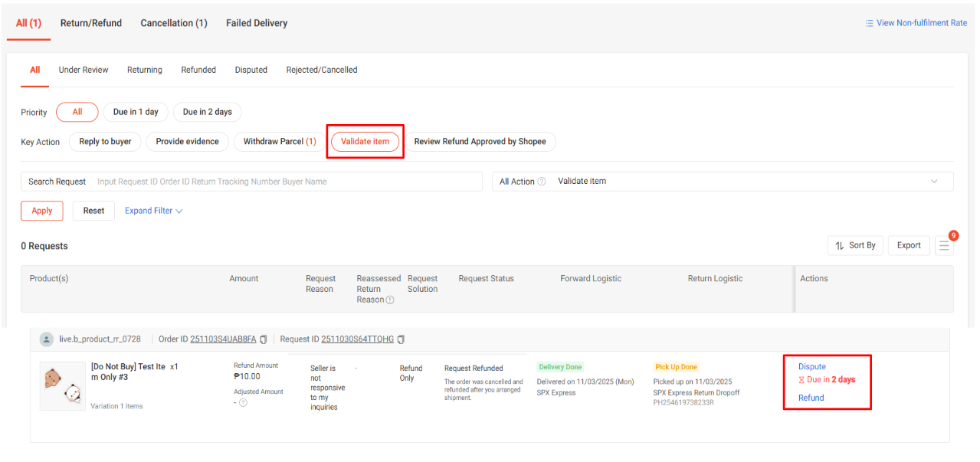This screenshot has height=462, width=980.
Task: Expand the filter options via Expand Filter
Action: click(x=154, y=211)
